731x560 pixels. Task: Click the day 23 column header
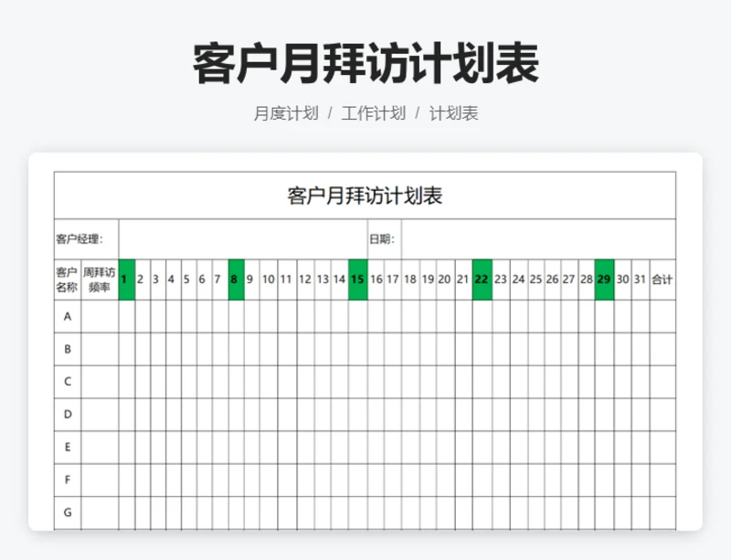point(501,280)
